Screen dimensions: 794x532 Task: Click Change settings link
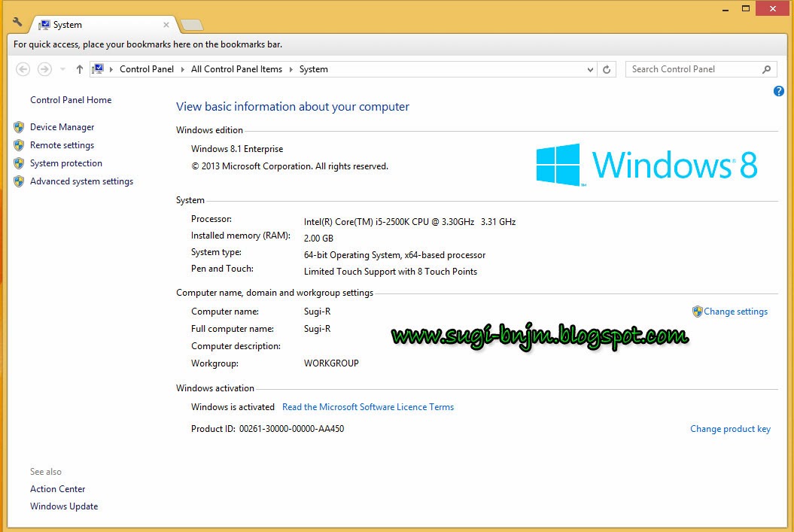pyautogui.click(x=735, y=312)
